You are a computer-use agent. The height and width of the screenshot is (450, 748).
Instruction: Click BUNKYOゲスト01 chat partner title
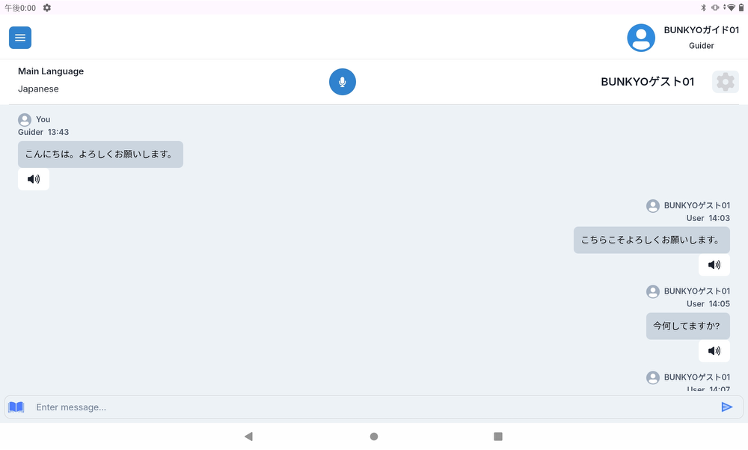click(647, 82)
